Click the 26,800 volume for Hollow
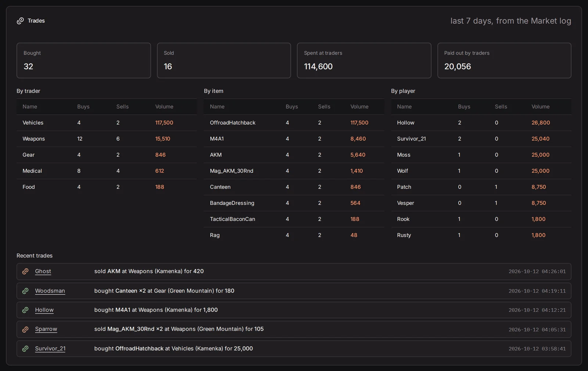Image resolution: width=588 pixels, height=371 pixels. pos(541,123)
